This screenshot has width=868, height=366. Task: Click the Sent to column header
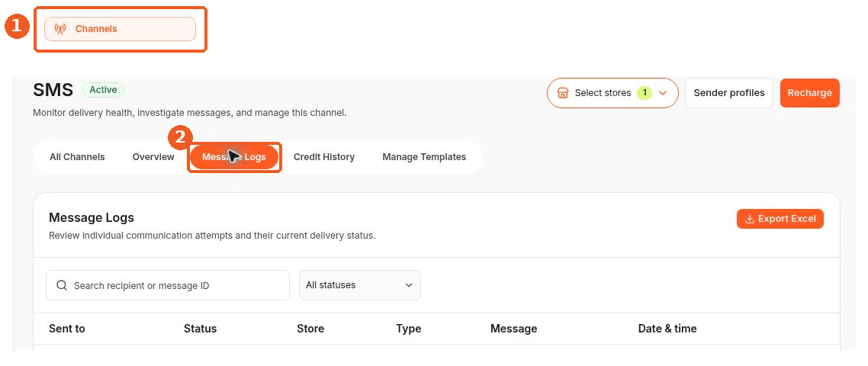click(x=67, y=329)
